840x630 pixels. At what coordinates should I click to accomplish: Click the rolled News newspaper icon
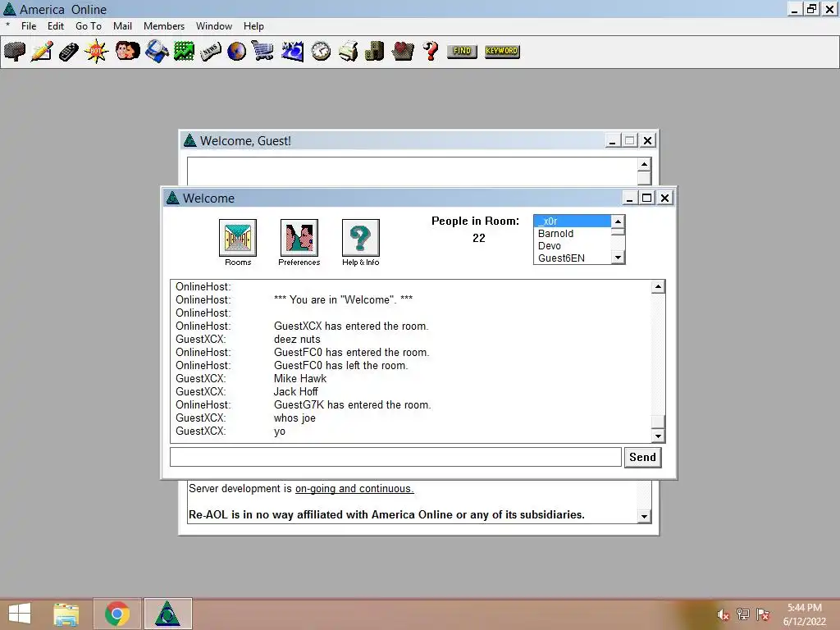[211, 52]
